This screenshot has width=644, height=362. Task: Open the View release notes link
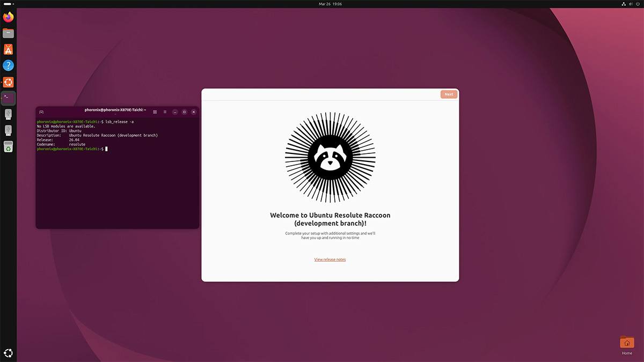click(330, 259)
